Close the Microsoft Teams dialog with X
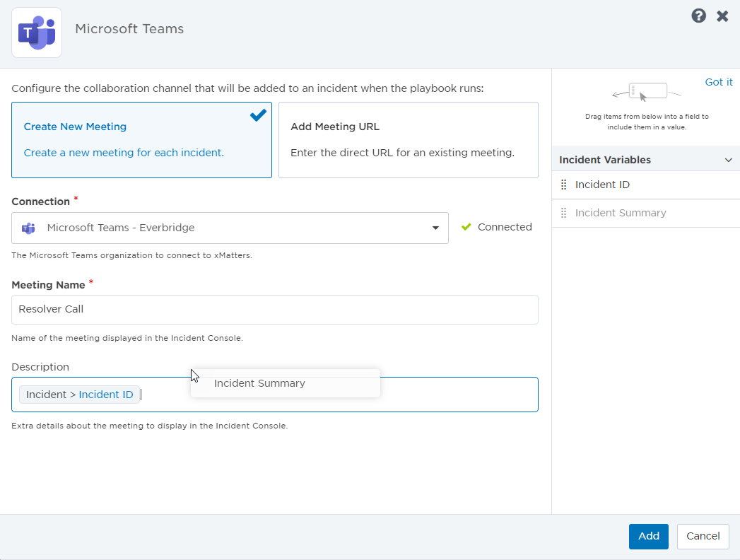740x560 pixels. (722, 16)
